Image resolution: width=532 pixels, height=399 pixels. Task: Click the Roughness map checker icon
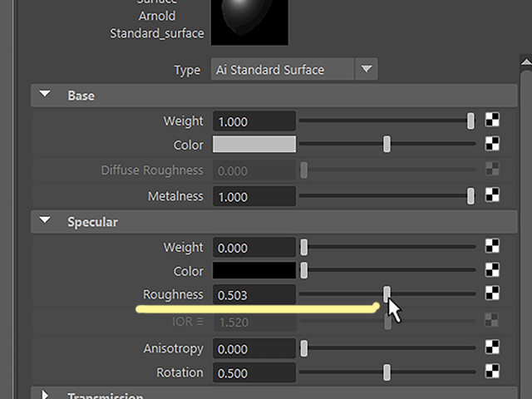(x=492, y=293)
